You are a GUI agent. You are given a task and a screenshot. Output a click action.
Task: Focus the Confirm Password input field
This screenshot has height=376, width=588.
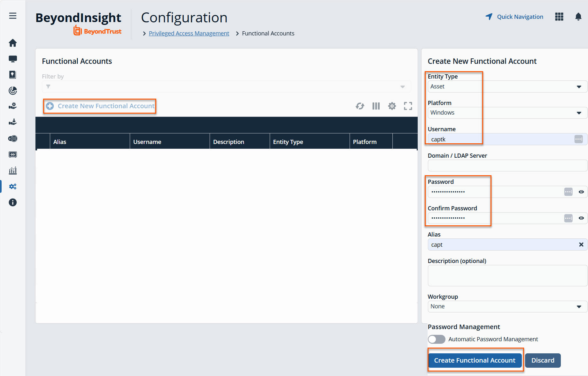507,218
